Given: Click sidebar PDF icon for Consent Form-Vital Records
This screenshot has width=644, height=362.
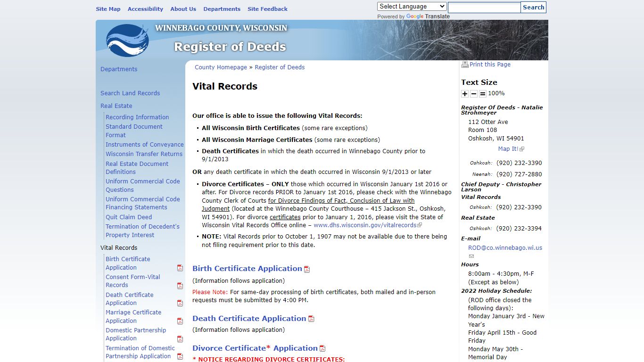Looking at the screenshot, I should [x=180, y=286].
